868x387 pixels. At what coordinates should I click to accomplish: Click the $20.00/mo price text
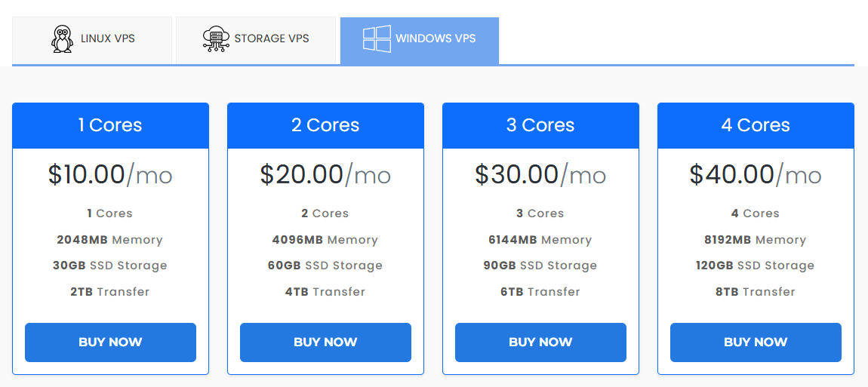click(x=325, y=175)
